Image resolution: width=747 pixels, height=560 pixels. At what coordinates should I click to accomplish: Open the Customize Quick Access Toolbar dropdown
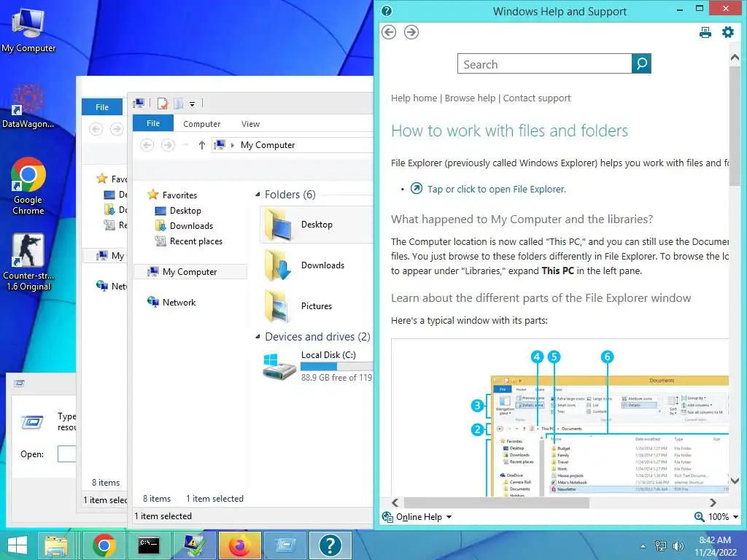[x=192, y=104]
